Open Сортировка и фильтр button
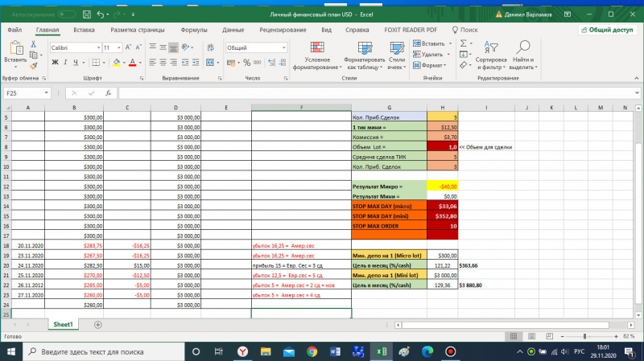The height and width of the screenshot is (361, 644). coord(490,55)
